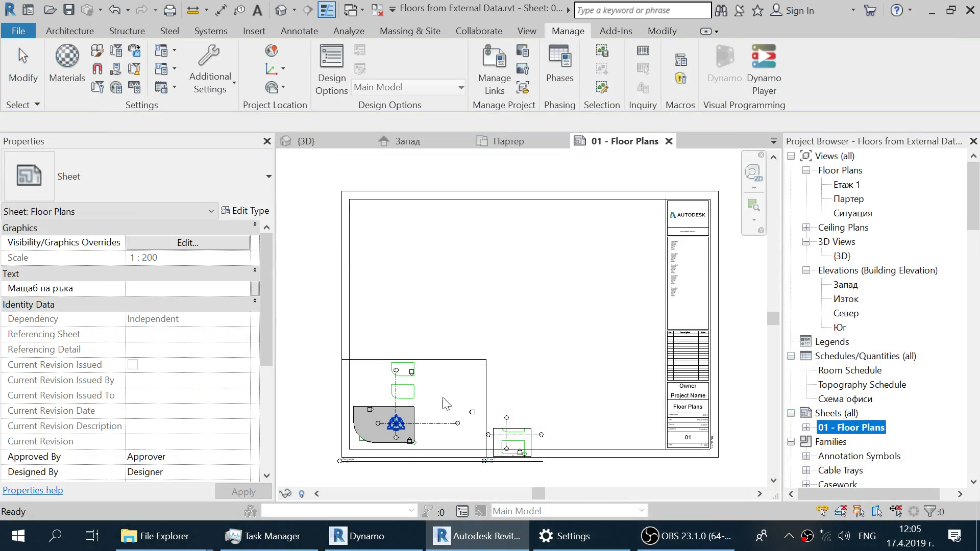The width and height of the screenshot is (980, 551).
Task: Open the Materials tool
Action: [67, 63]
